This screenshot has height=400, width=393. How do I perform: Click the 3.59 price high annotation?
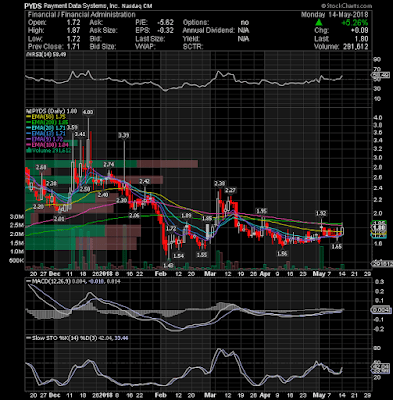pyautogui.click(x=72, y=127)
